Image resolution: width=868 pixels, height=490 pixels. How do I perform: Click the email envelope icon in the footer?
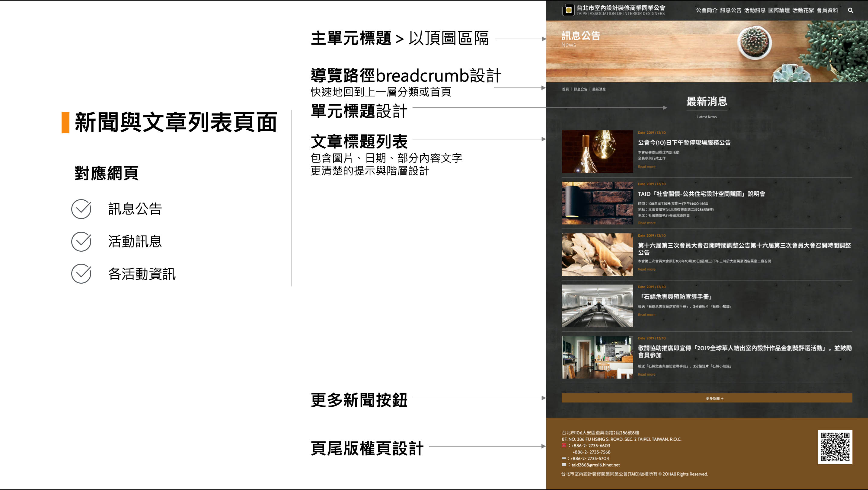(x=564, y=464)
